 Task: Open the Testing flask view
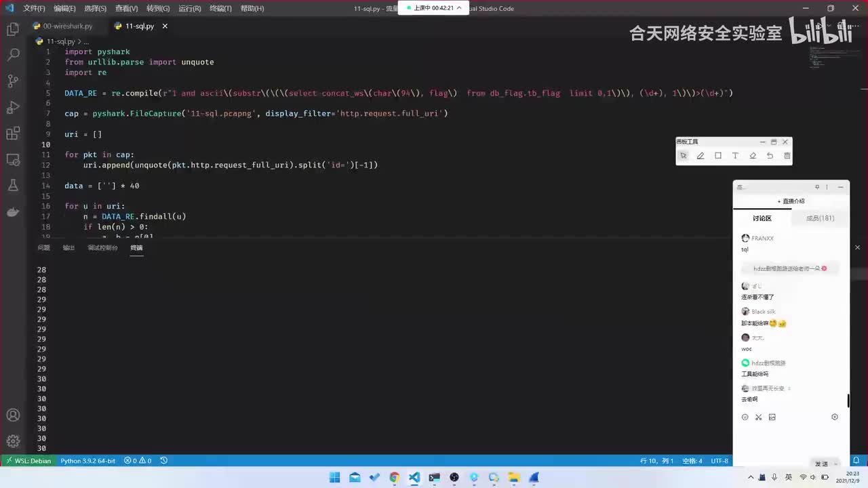pyautogui.click(x=13, y=186)
